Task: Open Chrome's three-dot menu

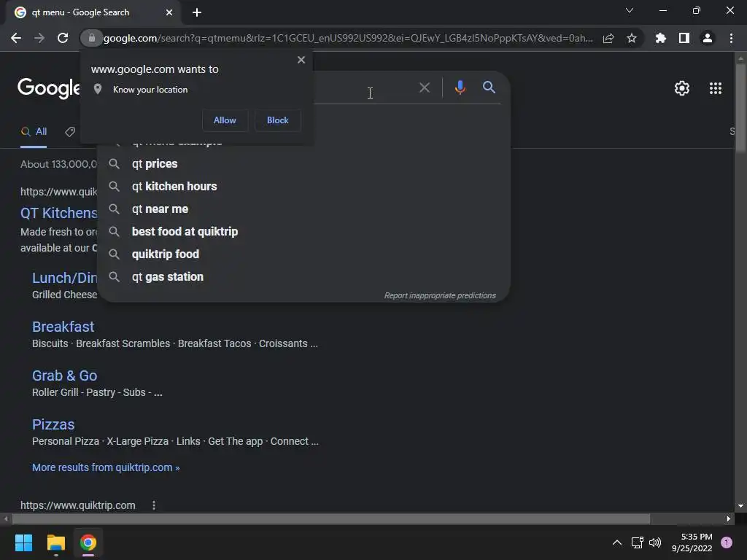Action: pos(731,38)
